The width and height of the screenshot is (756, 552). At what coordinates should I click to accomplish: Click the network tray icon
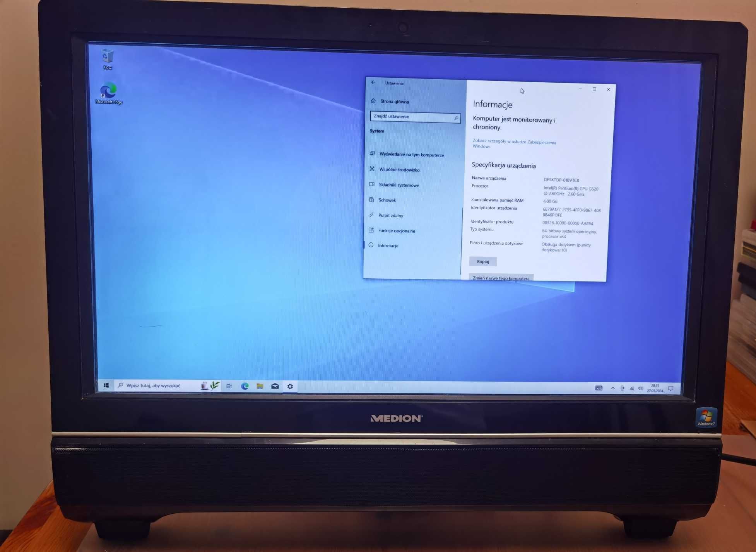click(632, 388)
